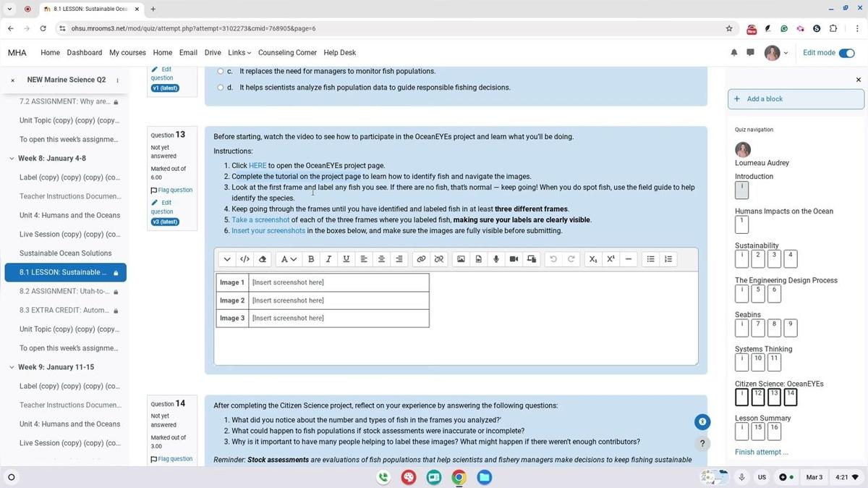868x488 pixels.
Task: Select answer option c radio button
Action: (x=221, y=72)
